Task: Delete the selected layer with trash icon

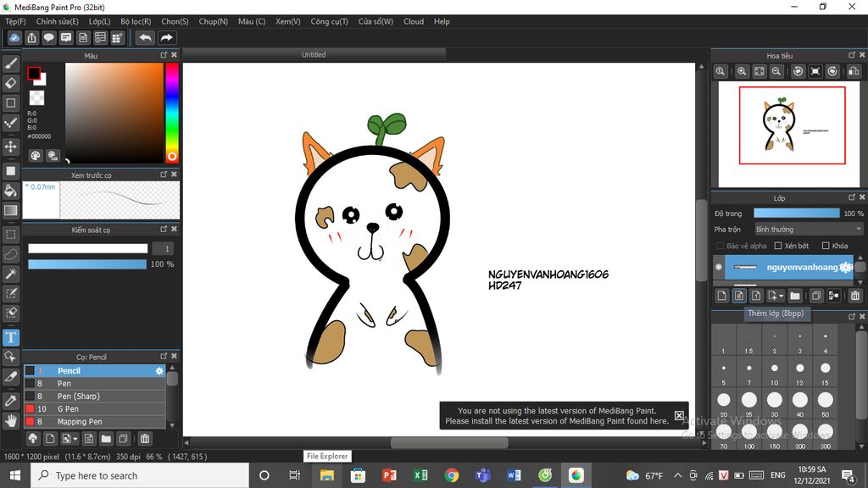Action: pos(854,296)
